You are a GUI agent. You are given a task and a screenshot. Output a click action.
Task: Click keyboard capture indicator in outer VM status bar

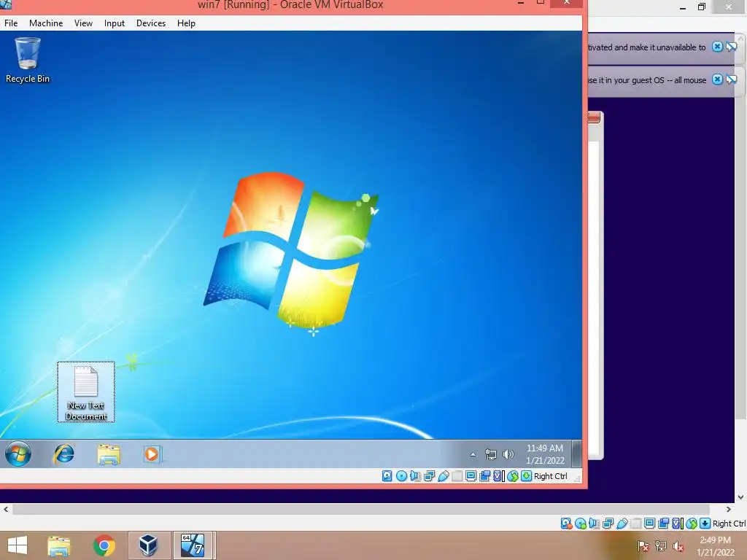pyautogui.click(x=705, y=524)
